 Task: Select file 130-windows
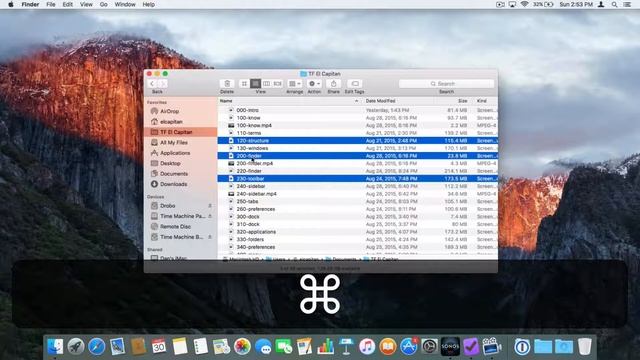pos(358,148)
